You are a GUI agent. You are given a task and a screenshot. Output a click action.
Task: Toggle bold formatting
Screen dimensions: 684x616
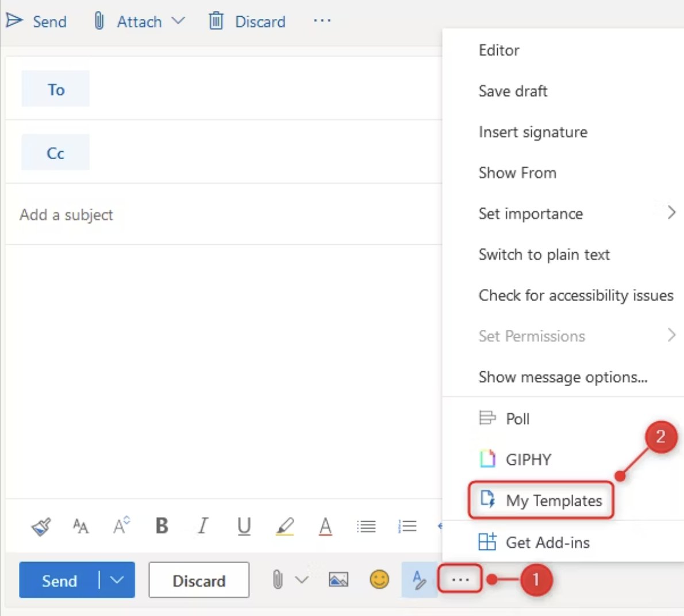pyautogui.click(x=162, y=526)
